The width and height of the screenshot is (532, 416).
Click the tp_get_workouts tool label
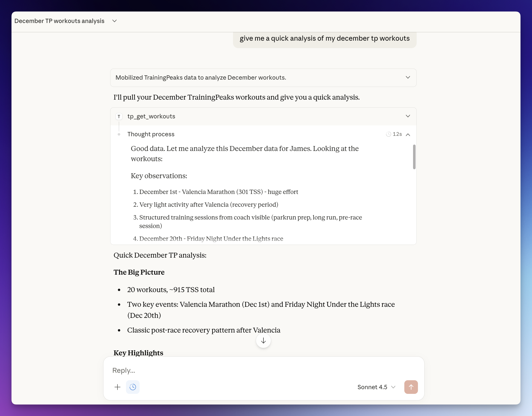point(151,116)
